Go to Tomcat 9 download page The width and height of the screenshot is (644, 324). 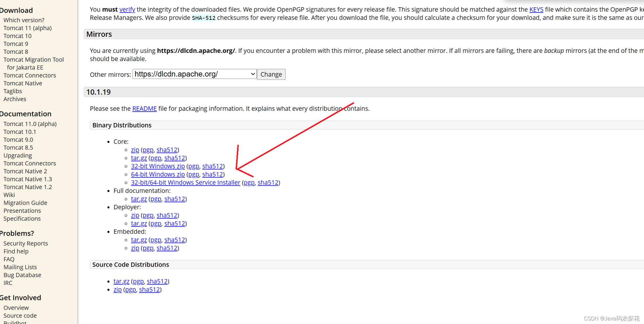coord(16,44)
